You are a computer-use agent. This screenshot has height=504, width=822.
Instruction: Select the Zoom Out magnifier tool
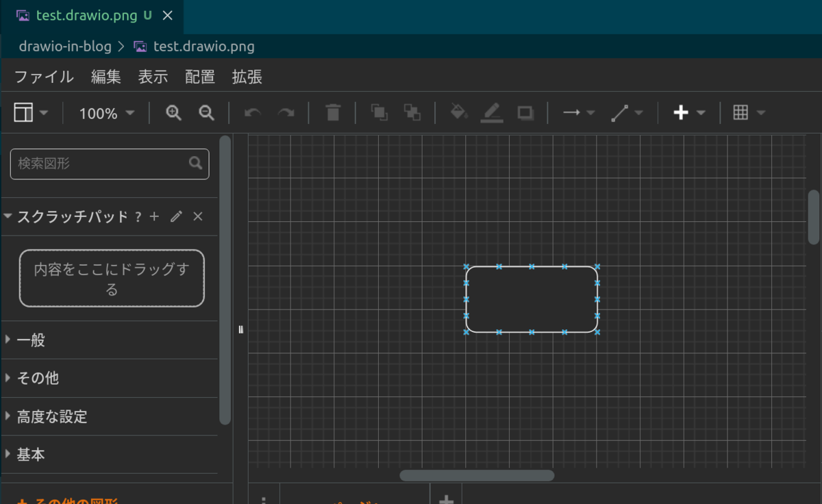[207, 112]
